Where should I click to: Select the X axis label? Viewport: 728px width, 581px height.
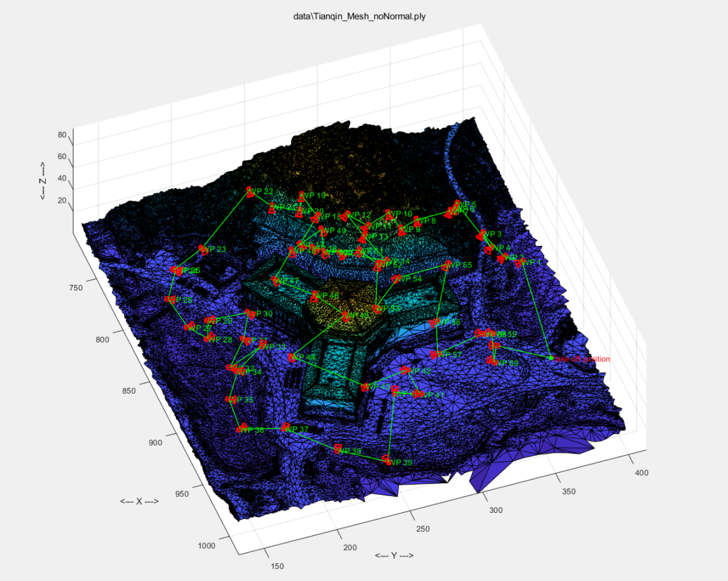coord(139,501)
